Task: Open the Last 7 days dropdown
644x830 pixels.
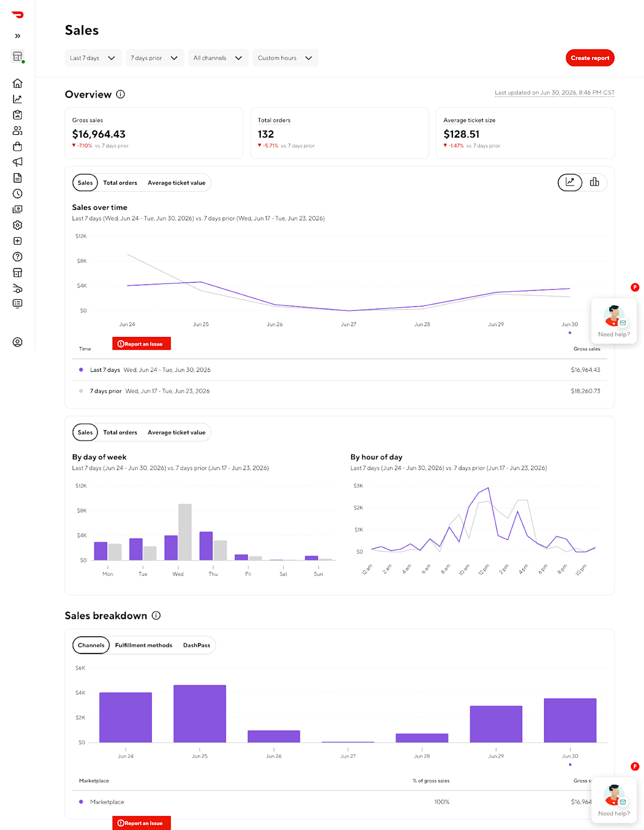Action: click(x=93, y=58)
